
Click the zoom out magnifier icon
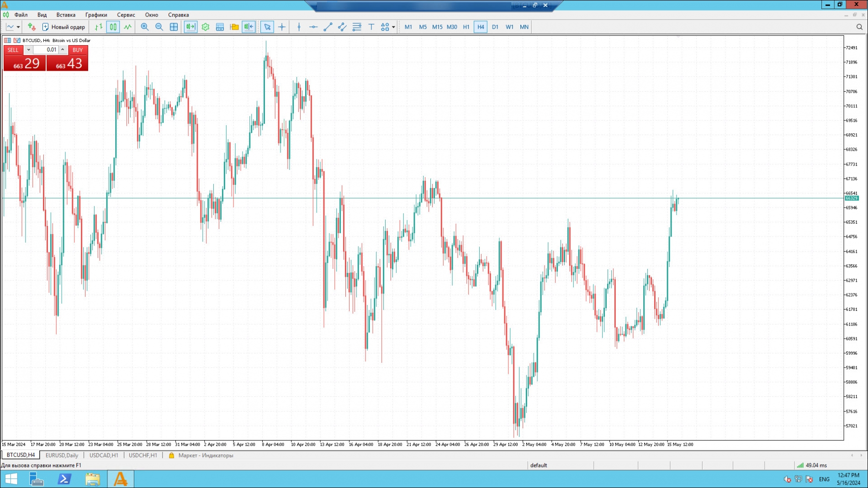tap(159, 27)
